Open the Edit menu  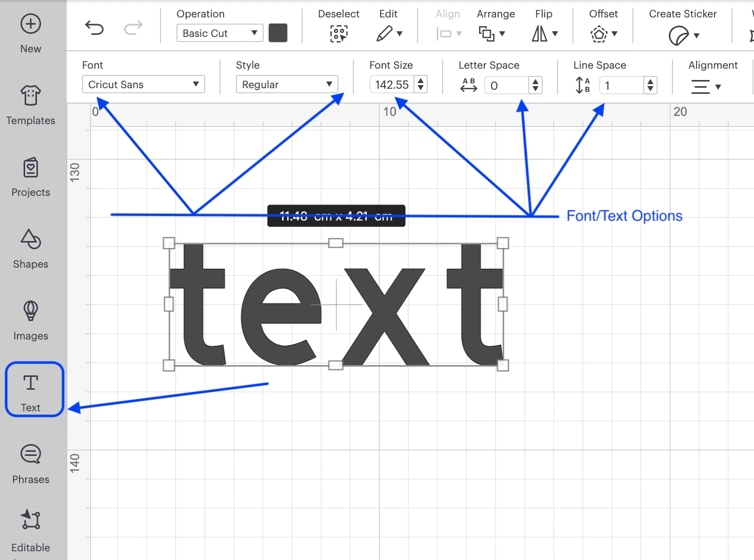[389, 34]
